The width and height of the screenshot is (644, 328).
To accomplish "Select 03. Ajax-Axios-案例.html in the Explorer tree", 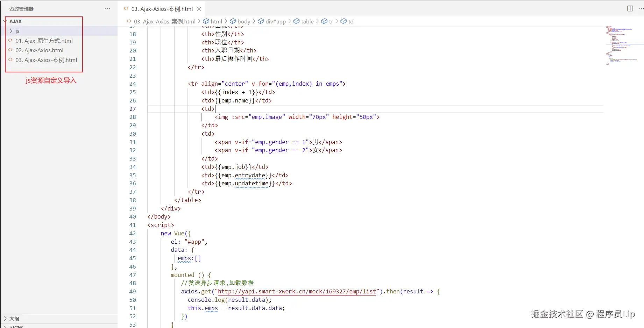I will coord(46,60).
